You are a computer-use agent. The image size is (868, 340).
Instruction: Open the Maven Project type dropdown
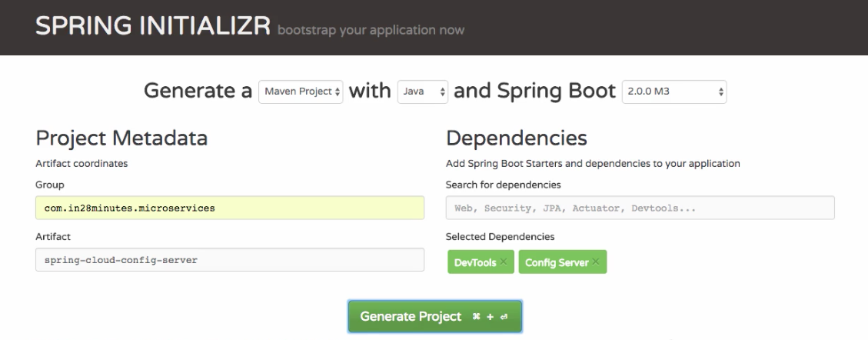pos(301,92)
